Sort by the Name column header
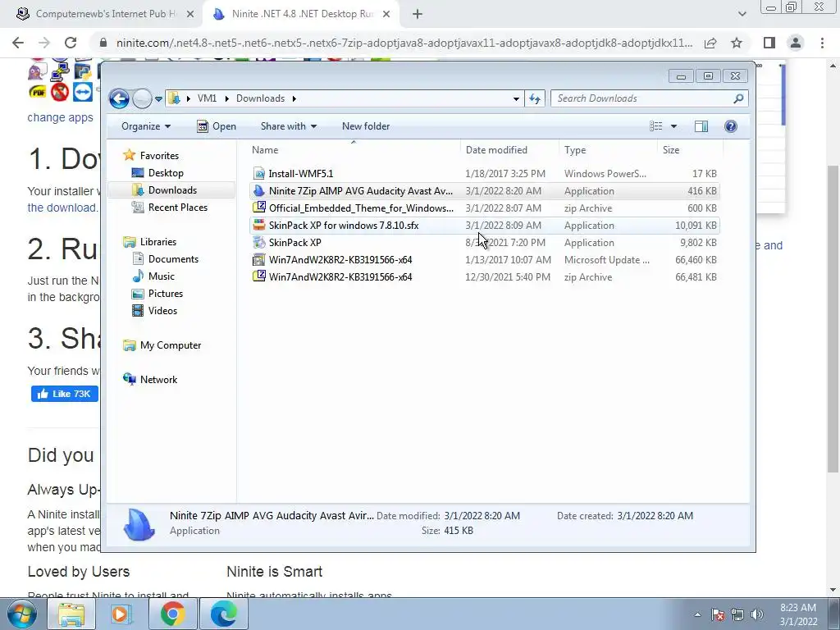The image size is (840, 630). coord(354,150)
